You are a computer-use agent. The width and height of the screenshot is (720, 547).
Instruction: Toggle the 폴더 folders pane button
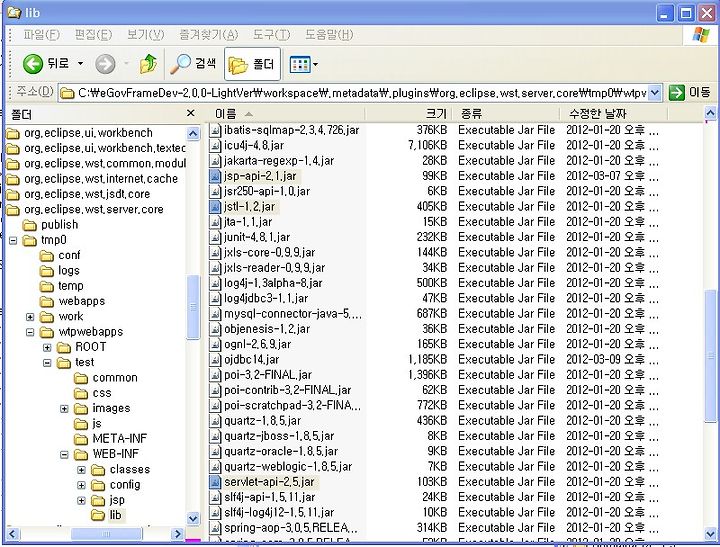[x=252, y=64]
